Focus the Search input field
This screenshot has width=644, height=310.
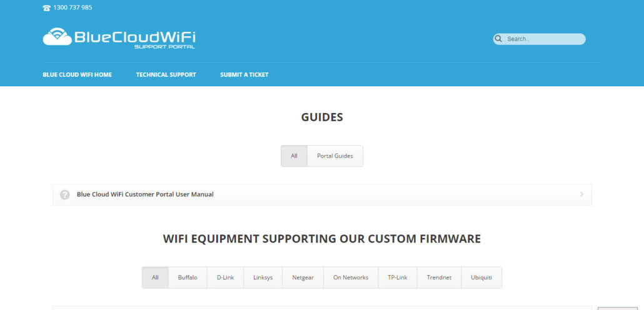(539, 39)
